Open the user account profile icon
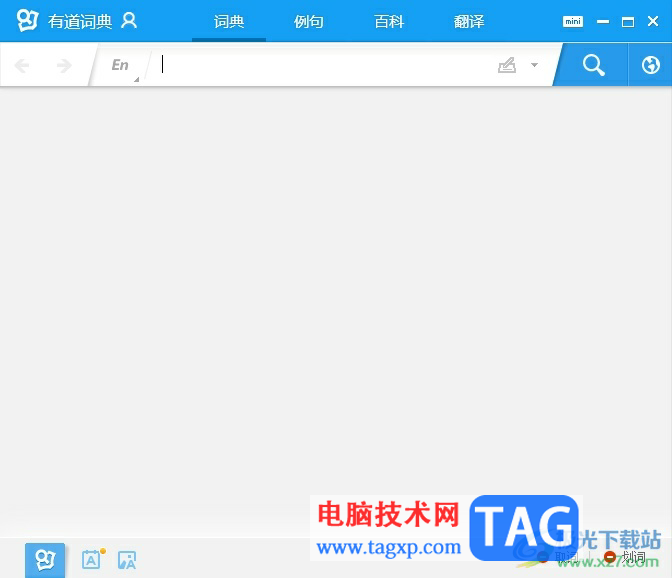Screen dimensions: 672x578 pos(129,21)
